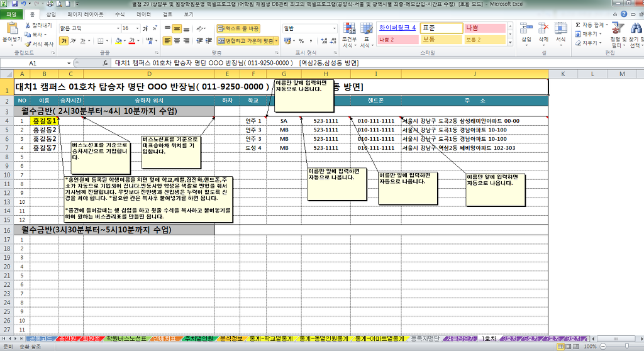Click the Save icon in quick access toolbar
Image resolution: width=644 pixels, height=351 pixels.
coord(14,4)
